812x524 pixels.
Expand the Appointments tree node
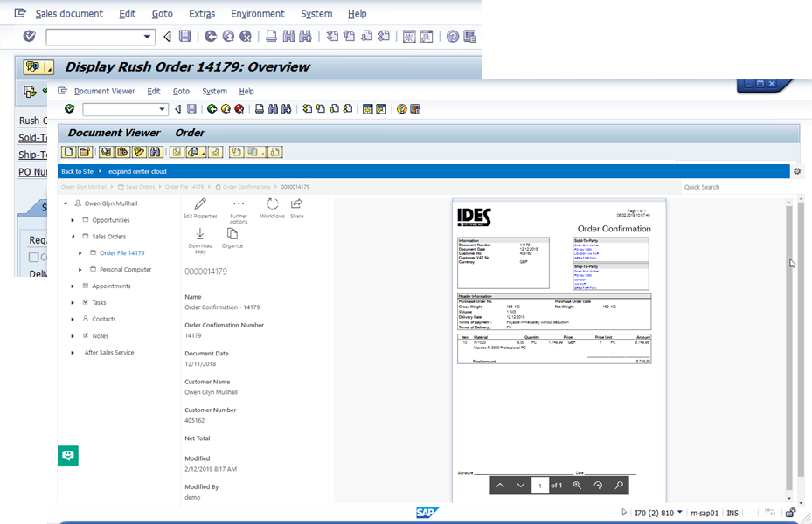tap(73, 286)
